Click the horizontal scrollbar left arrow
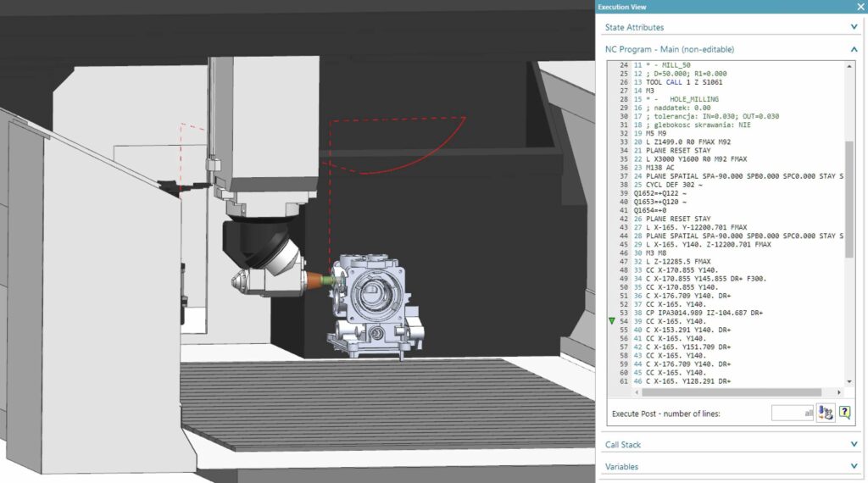Screen dimensions: 868x483 pyautogui.click(x=613, y=392)
